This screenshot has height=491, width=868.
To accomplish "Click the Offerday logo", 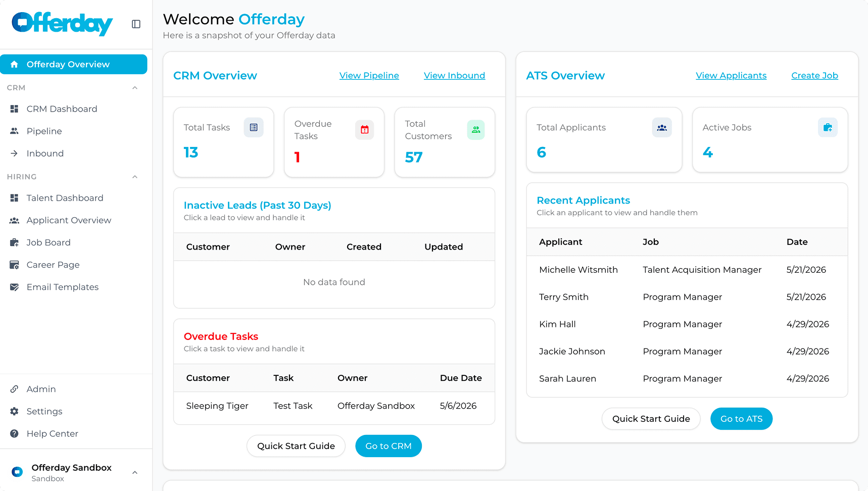I will 62,24.
